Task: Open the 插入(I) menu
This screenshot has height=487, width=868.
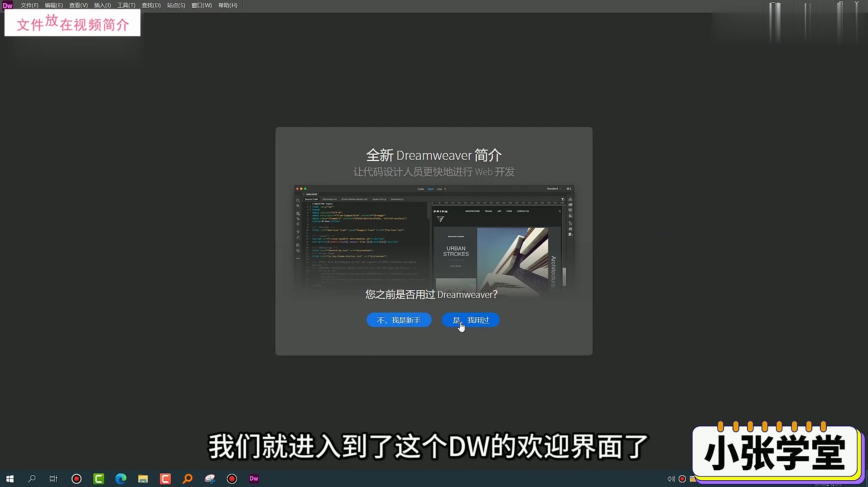Action: (102, 5)
